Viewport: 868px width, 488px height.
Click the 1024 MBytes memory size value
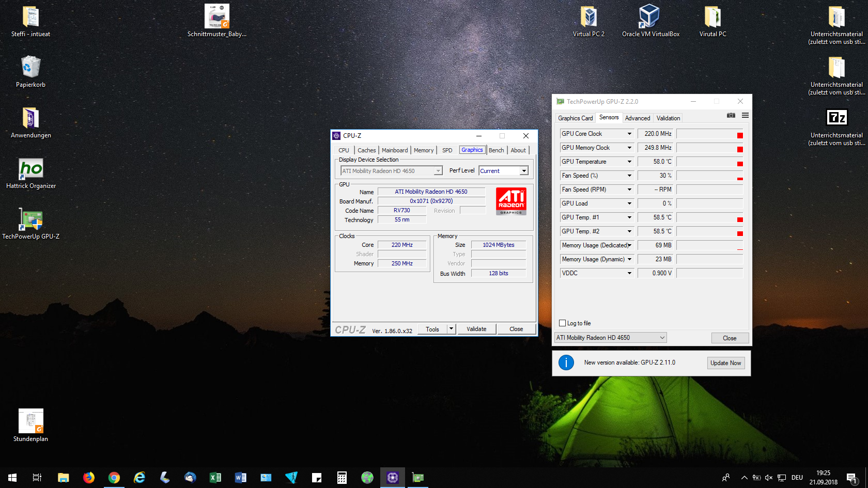499,245
